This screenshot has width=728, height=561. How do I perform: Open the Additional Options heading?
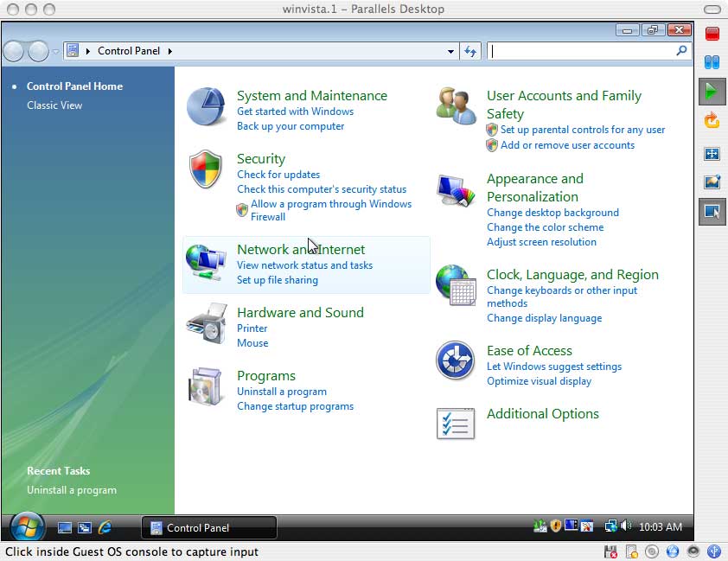[543, 414]
